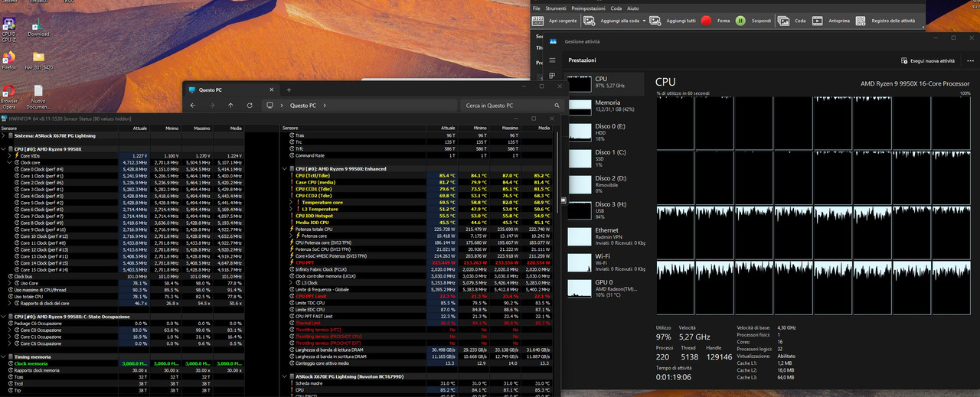Select the Clock memoria row in HWiNFO
This screenshot has height=397, width=980.
pyautogui.click(x=122, y=363)
